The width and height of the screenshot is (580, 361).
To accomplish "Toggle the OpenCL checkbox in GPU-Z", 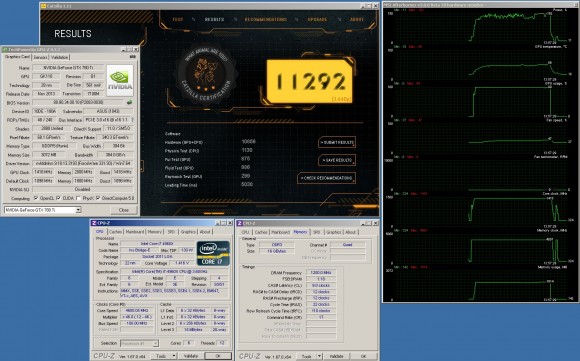I will pyautogui.click(x=36, y=198).
